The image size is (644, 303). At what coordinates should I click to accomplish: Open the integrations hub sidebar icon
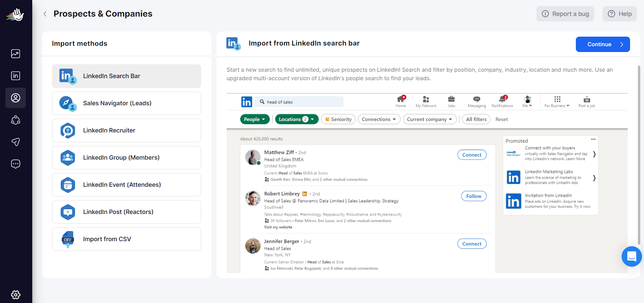tap(16, 120)
